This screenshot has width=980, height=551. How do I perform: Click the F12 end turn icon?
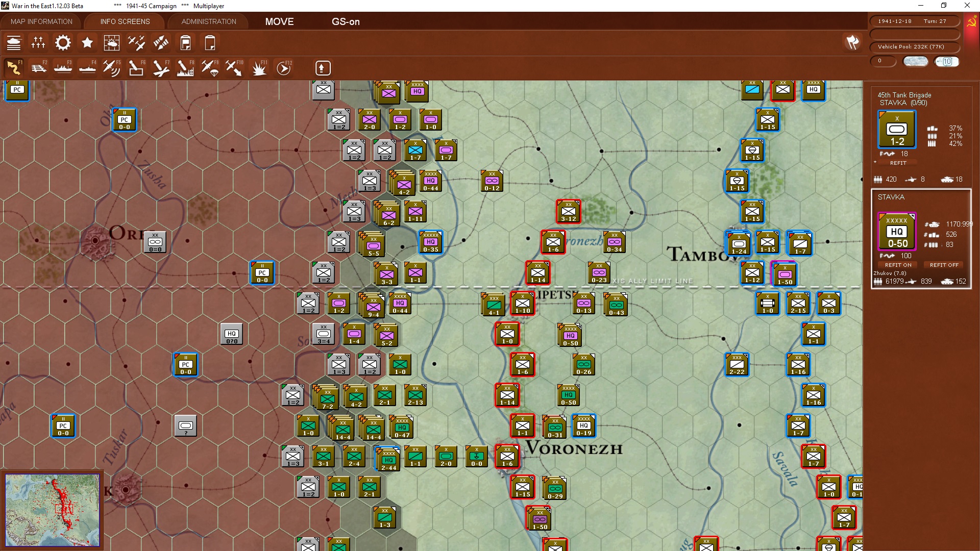coord(284,68)
